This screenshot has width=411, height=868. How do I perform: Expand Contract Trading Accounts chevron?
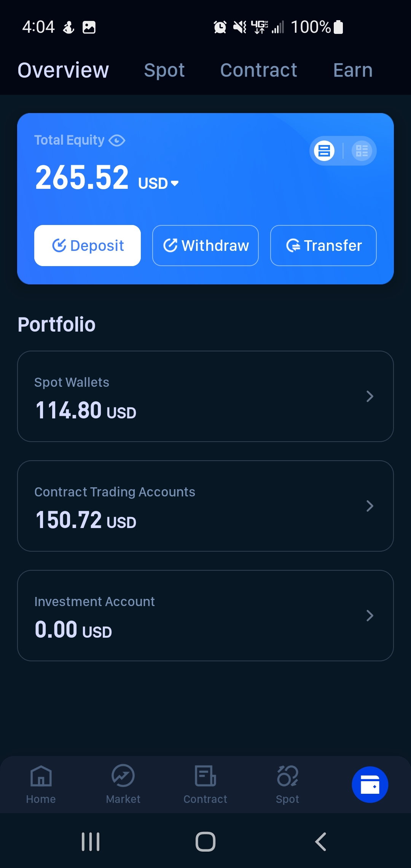370,506
